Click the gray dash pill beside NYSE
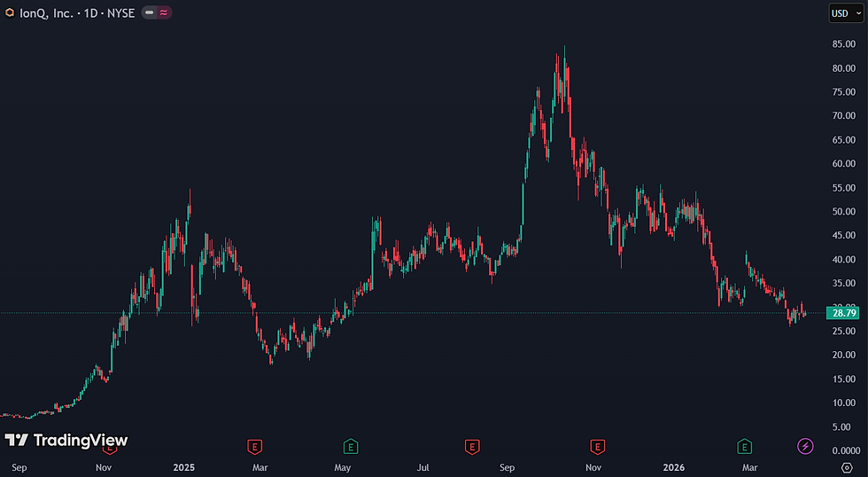The image size is (868, 477). (x=149, y=12)
